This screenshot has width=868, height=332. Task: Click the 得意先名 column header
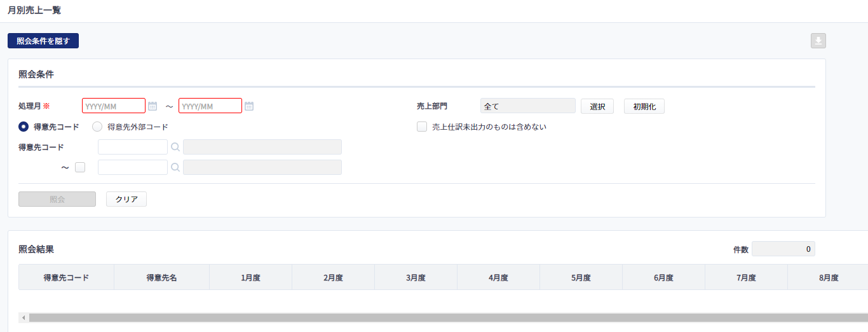coord(161,277)
